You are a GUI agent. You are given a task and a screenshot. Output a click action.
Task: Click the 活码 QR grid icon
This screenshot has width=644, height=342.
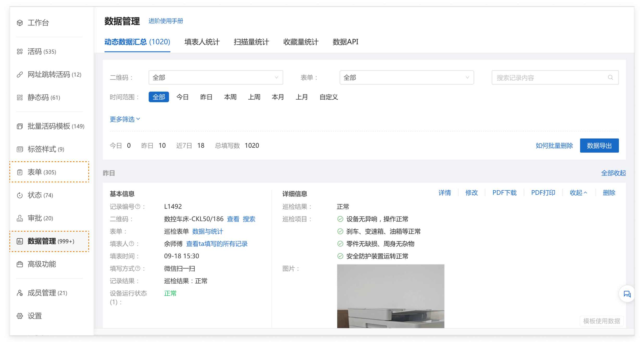pyautogui.click(x=20, y=52)
